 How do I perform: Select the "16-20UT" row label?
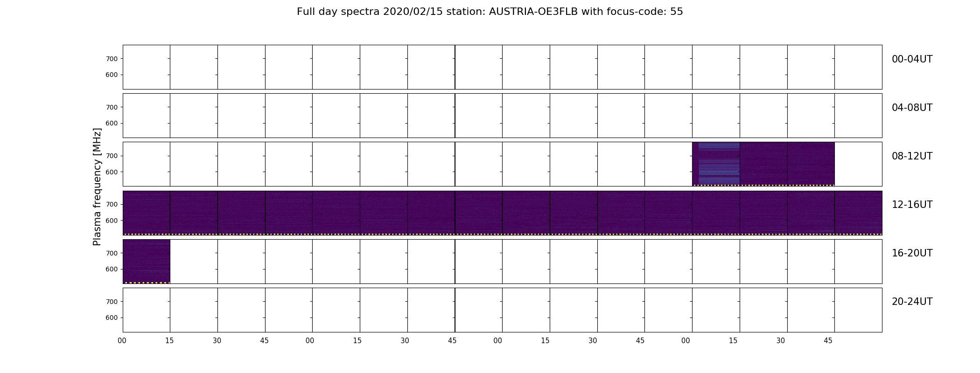[x=912, y=253]
